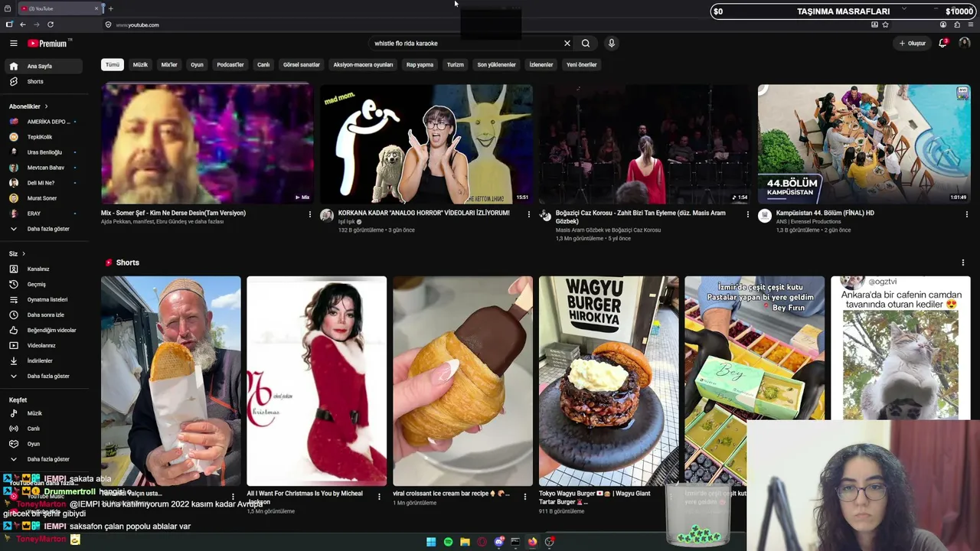Screen dimensions: 980x551
Task: Select the Rap yapma filter chip
Action: click(420, 65)
